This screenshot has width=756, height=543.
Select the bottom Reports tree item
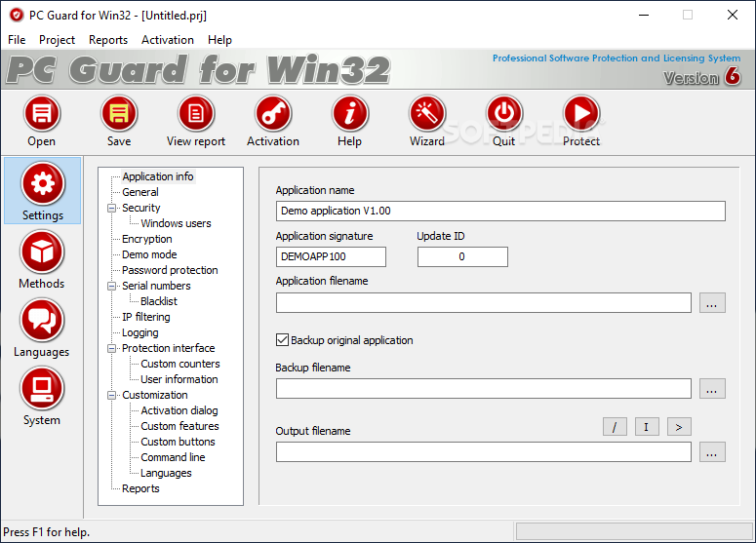(x=140, y=488)
